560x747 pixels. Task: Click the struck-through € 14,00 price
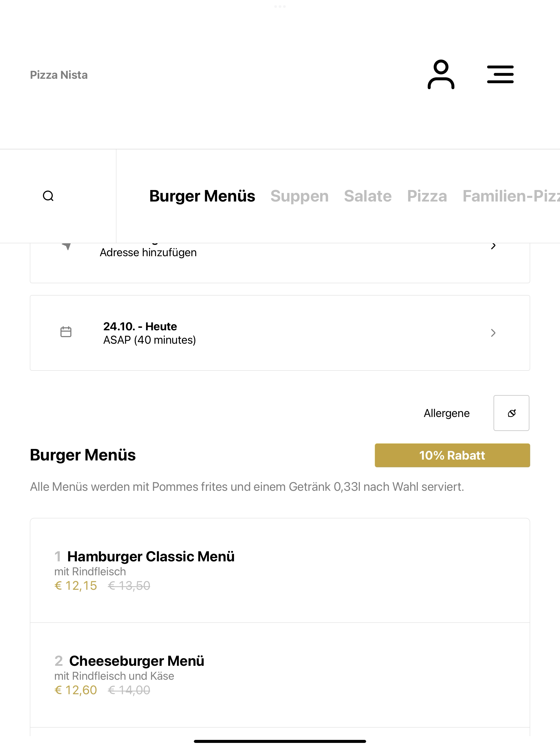pyautogui.click(x=129, y=690)
